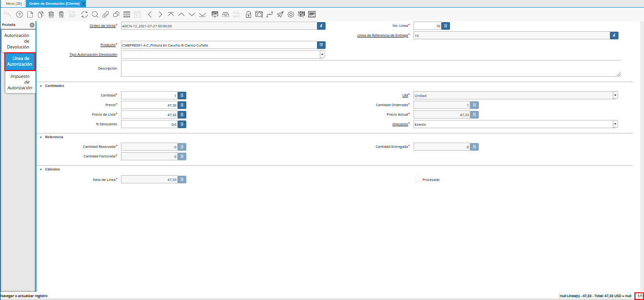Image resolution: width=644 pixels, height=300 pixels.
Task: Click the UM label link
Action: (x=404, y=95)
